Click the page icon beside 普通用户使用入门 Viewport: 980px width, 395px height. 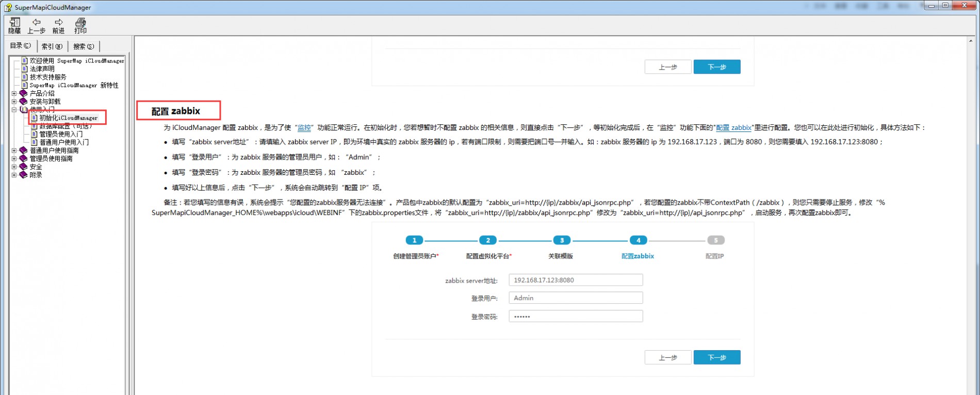tap(35, 142)
